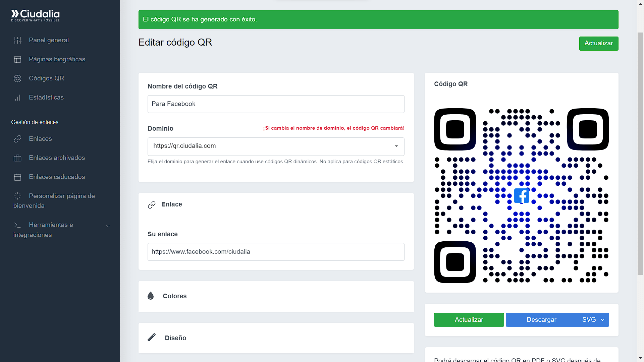Click the Diseño pencil icon
The height and width of the screenshot is (362, 644).
click(x=152, y=338)
